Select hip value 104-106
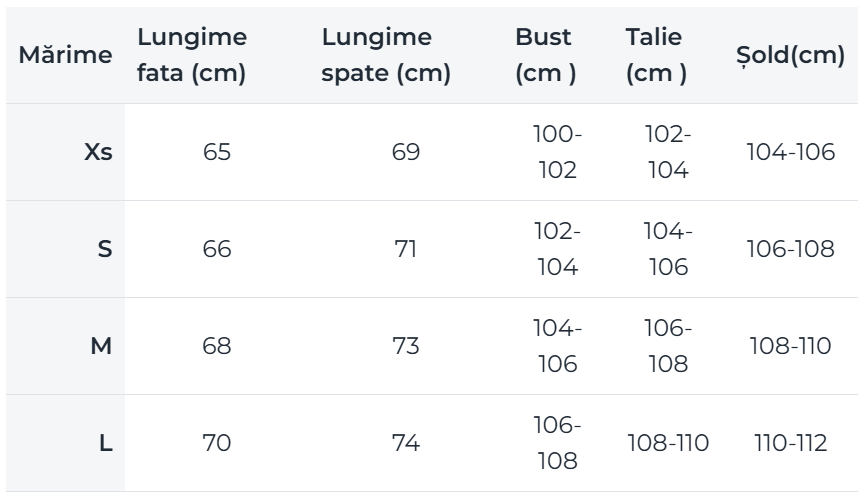This screenshot has height=499, width=867. 791,152
